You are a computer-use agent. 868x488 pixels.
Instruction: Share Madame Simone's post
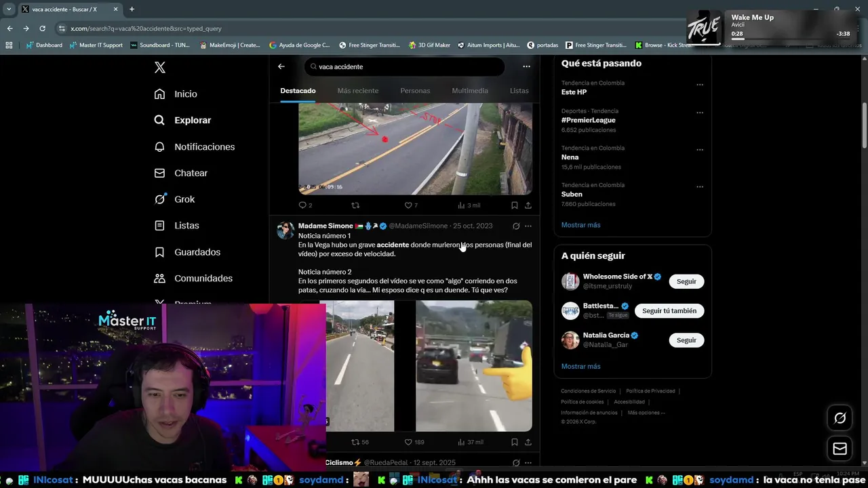pyautogui.click(x=528, y=442)
